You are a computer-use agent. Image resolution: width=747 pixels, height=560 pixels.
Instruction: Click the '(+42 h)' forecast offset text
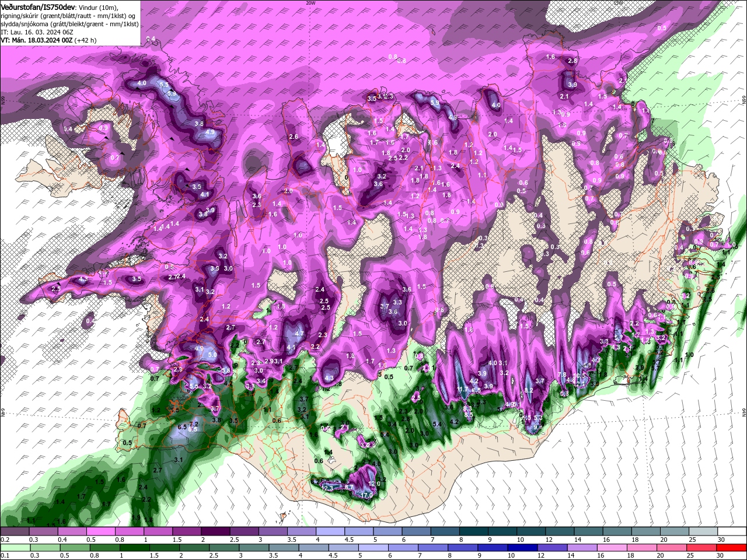85,40
